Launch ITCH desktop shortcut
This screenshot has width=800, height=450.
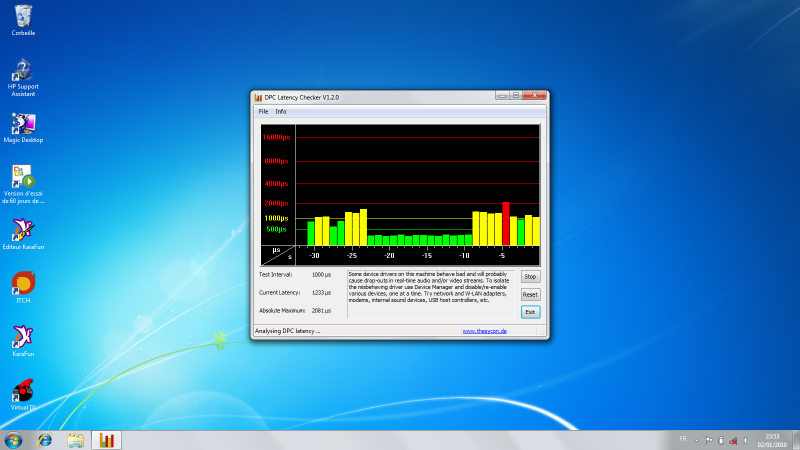click(x=23, y=284)
